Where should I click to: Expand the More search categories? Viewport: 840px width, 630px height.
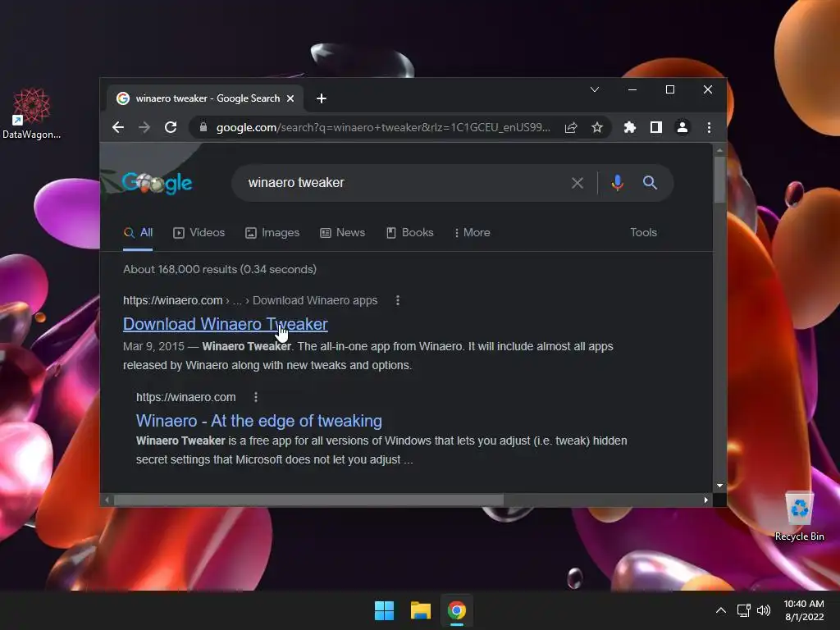472,232
